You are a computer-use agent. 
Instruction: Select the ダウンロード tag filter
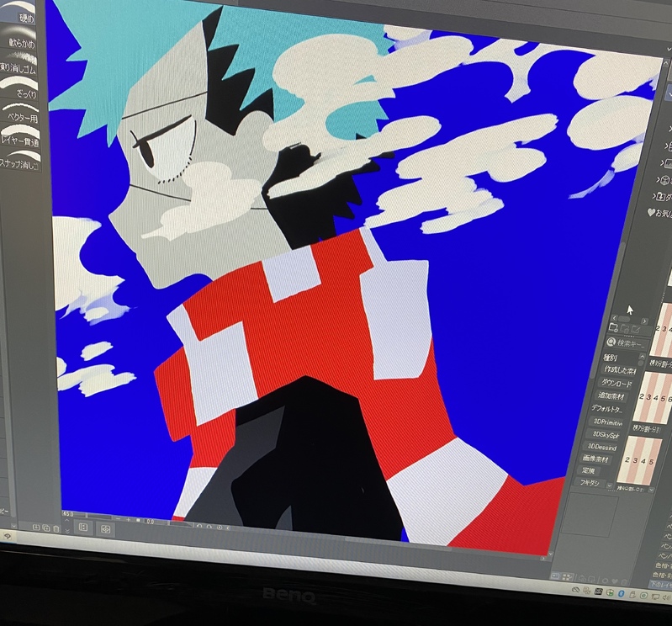coord(616,383)
